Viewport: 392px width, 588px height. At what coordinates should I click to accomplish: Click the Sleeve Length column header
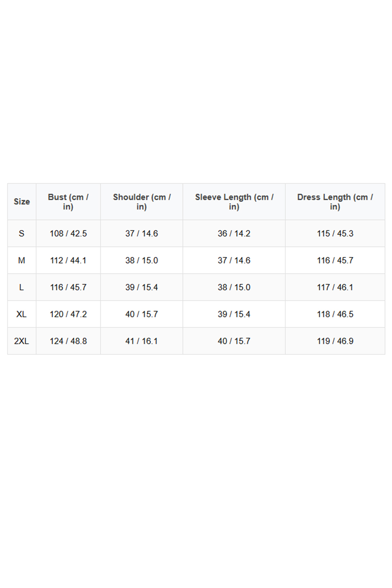234,202
